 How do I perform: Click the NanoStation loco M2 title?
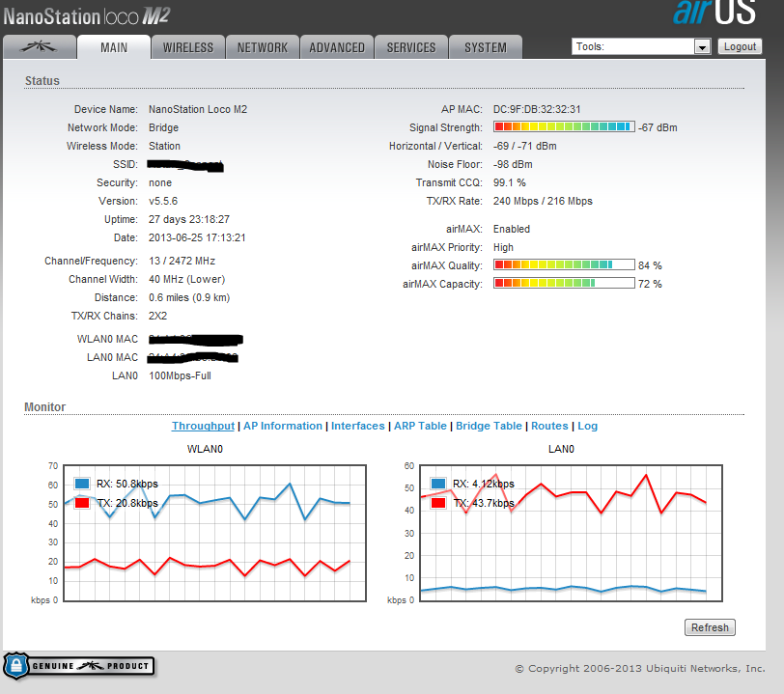(x=87, y=16)
